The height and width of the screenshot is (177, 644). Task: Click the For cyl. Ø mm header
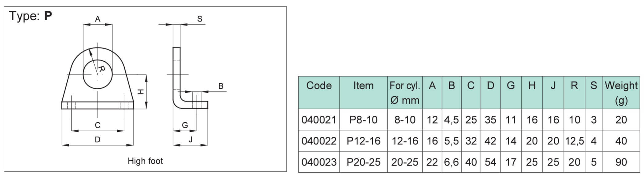tap(404, 93)
